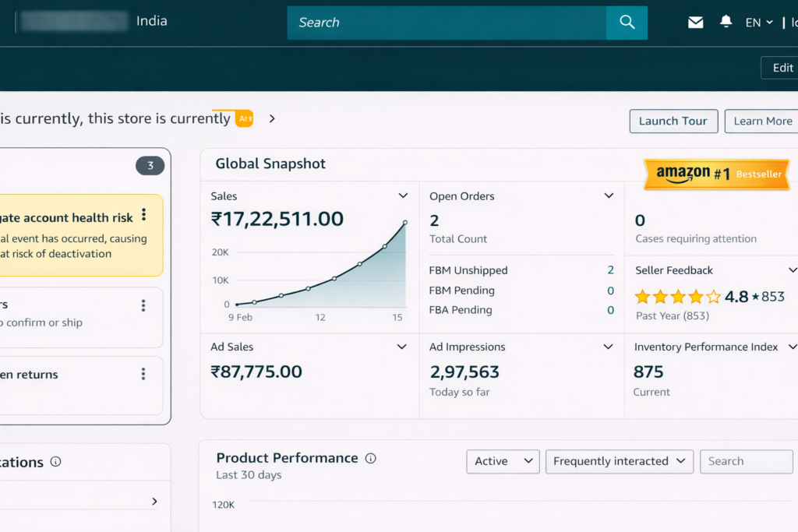Click FBM Unshipped count link

click(x=610, y=270)
